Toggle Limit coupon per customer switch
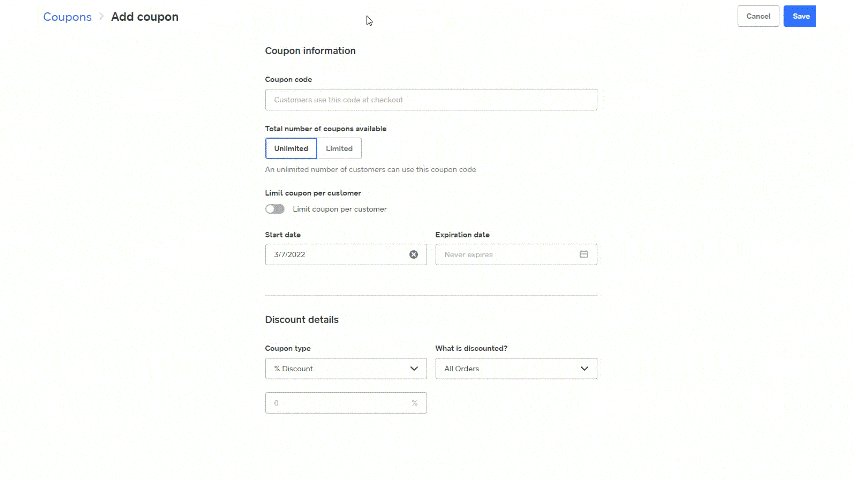 [275, 209]
